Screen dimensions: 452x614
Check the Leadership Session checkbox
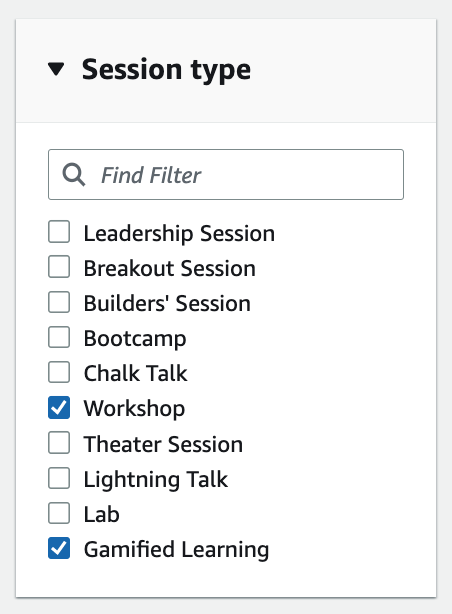59,232
